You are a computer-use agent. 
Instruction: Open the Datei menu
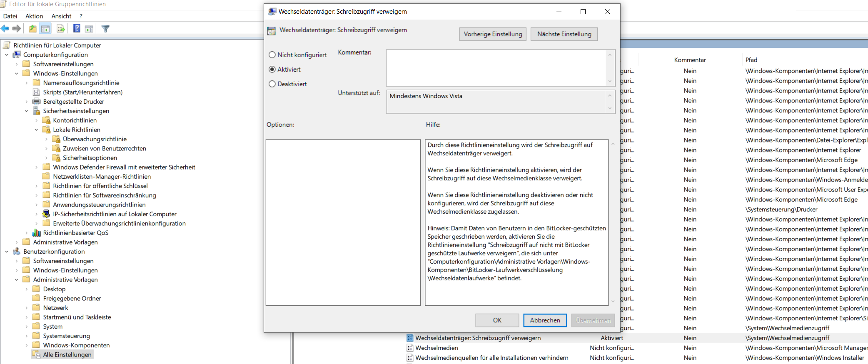pos(10,16)
